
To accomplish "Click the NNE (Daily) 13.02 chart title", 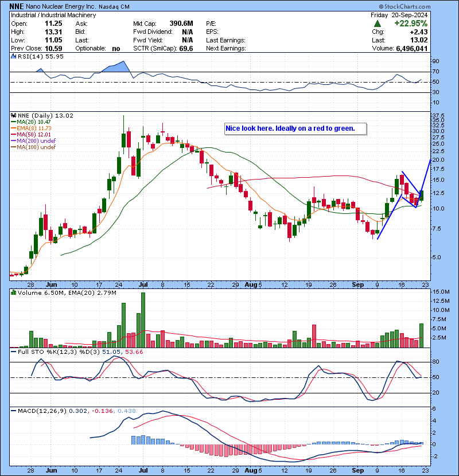I will tap(45, 116).
